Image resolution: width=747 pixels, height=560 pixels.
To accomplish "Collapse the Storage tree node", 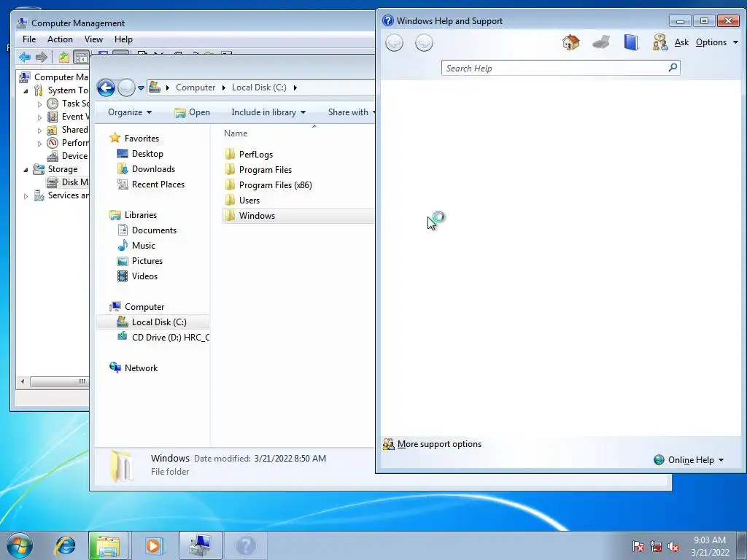I will [26, 169].
